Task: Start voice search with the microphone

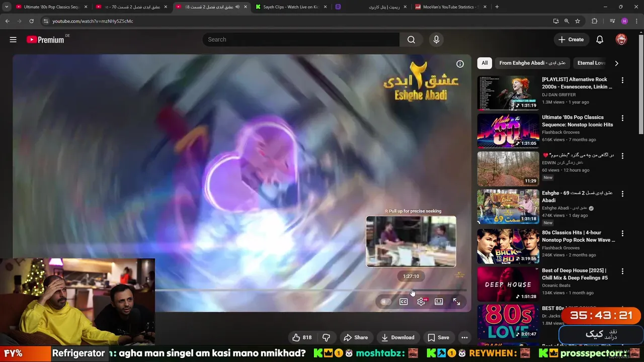Action: [436, 40]
